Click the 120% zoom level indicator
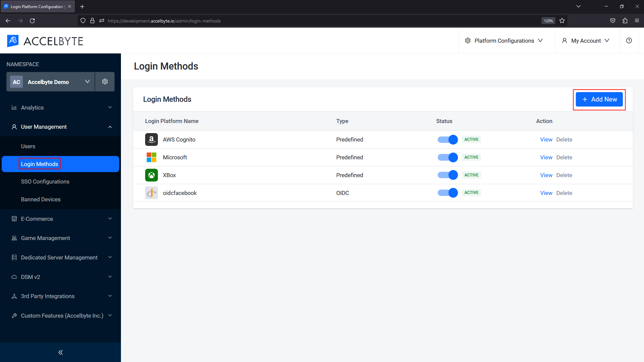This screenshot has width=644, height=362. pyautogui.click(x=548, y=21)
